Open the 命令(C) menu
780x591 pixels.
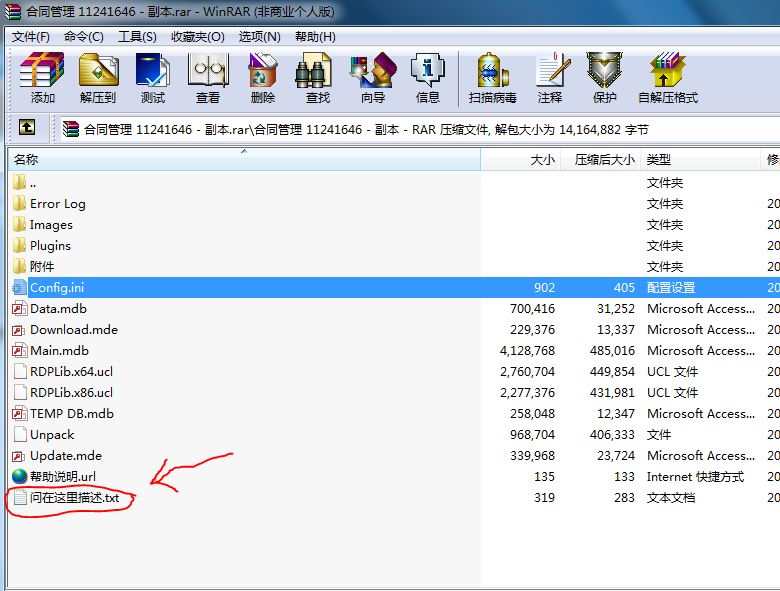84,37
